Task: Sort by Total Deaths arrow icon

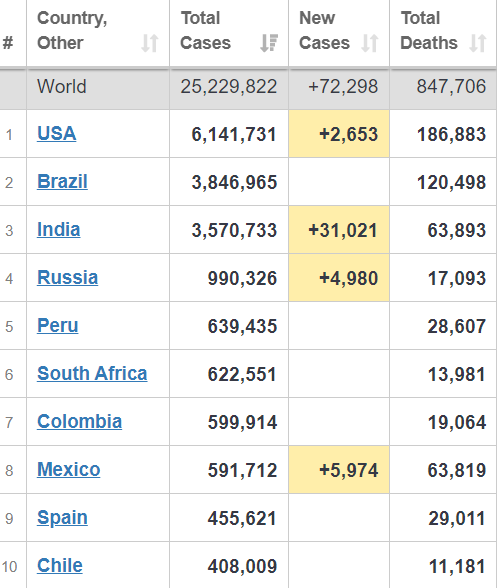Action: point(478,43)
